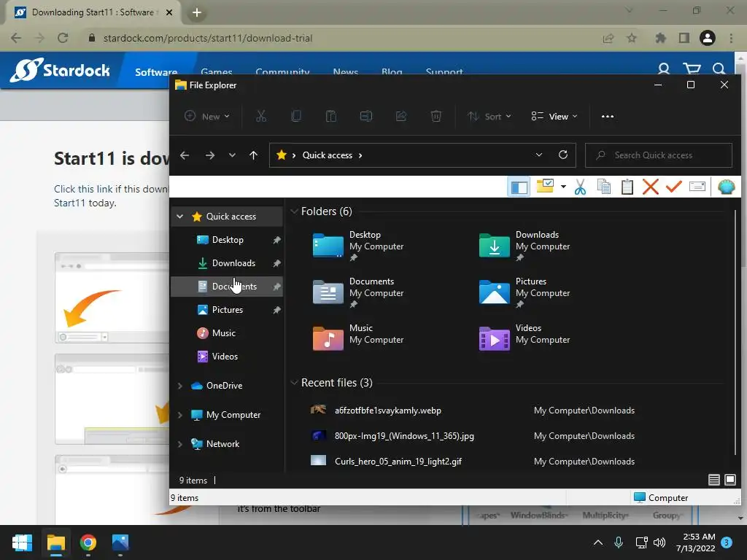The width and height of the screenshot is (747, 560).
Task: Go back in File Explorer navigation
Action: [x=185, y=155]
